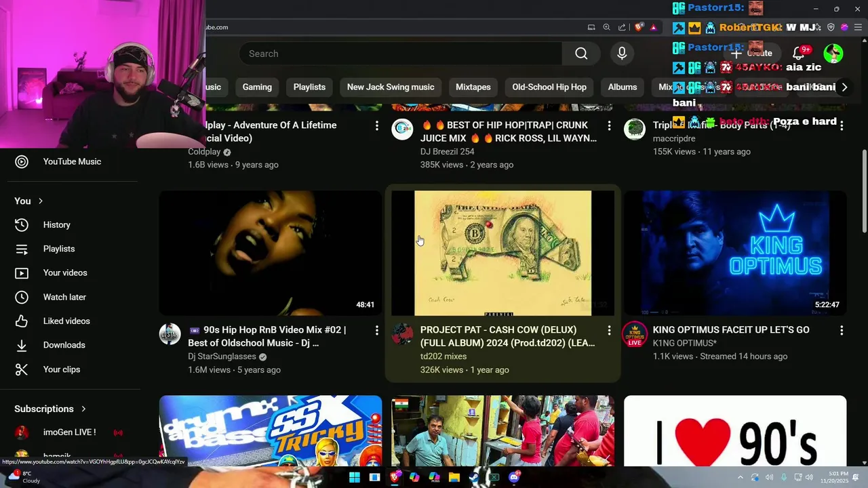Open options menu for KING OPTIMUS FACEIT stream
Viewport: 868px width, 488px height.
click(842, 330)
